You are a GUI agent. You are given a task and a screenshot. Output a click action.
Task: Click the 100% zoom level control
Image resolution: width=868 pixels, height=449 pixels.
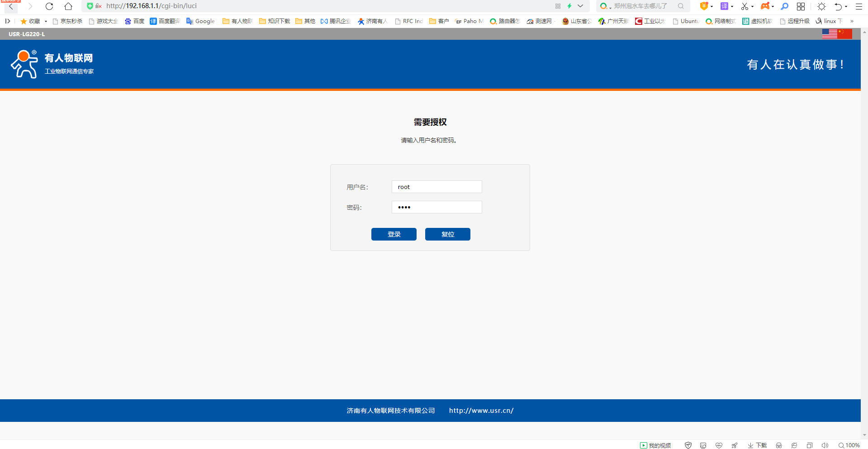(849, 445)
